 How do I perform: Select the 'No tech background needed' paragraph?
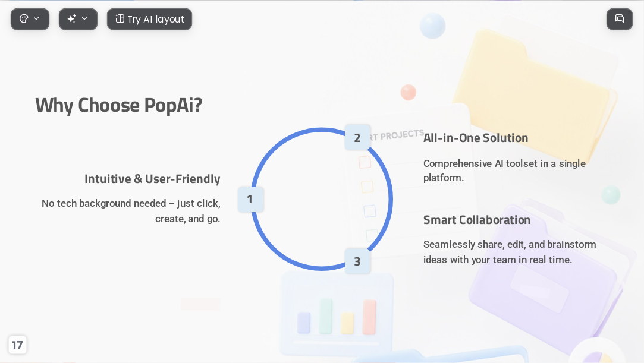pos(131,211)
